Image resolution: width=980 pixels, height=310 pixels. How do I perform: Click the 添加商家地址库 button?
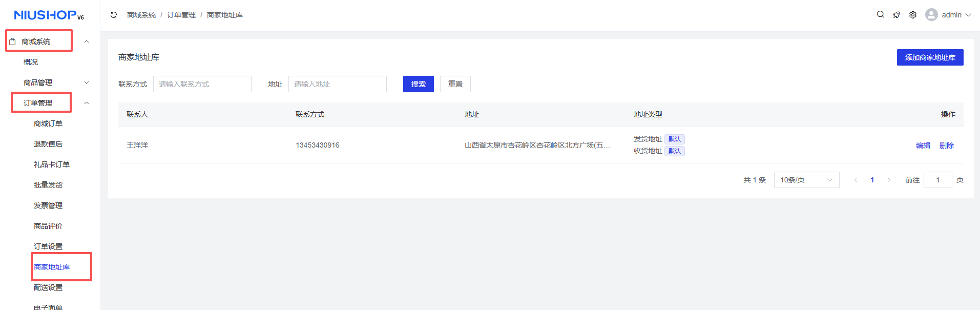click(930, 57)
